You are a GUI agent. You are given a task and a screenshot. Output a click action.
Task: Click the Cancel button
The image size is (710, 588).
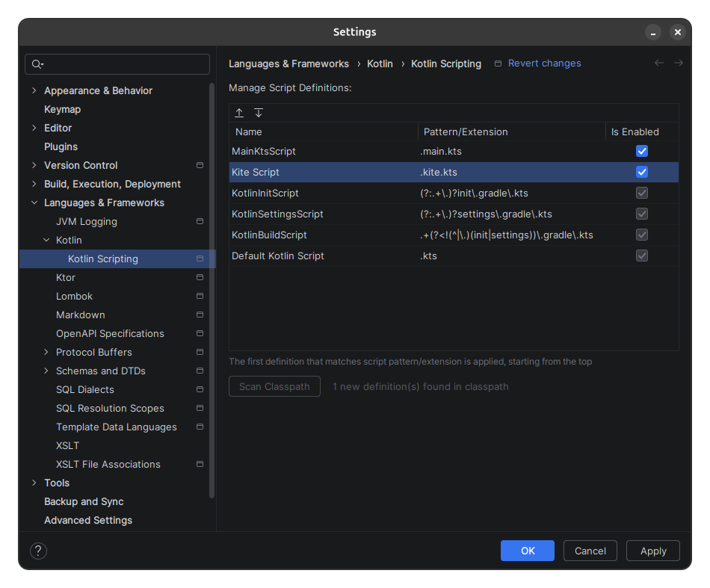click(x=590, y=551)
